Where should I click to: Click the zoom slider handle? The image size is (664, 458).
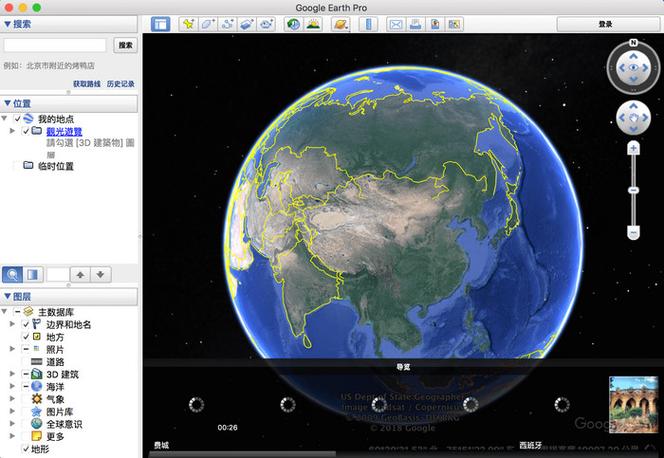633,190
